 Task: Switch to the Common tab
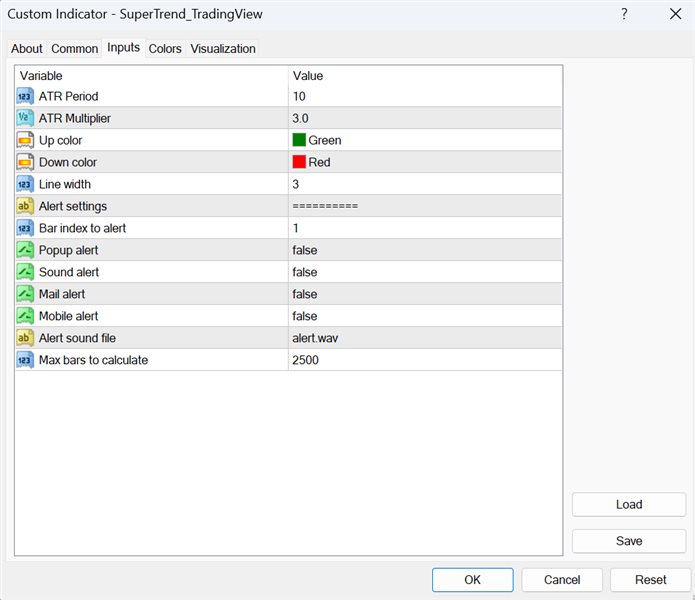[74, 48]
